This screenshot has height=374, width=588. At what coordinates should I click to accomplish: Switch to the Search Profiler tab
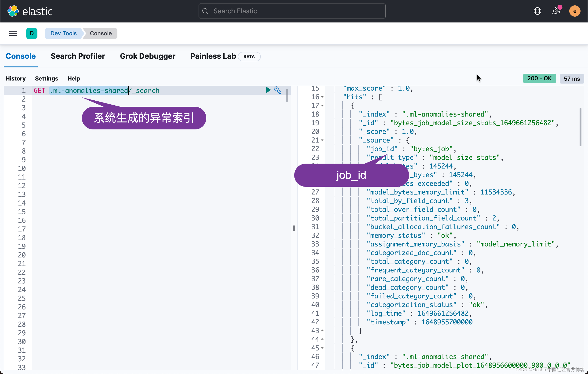(78, 56)
